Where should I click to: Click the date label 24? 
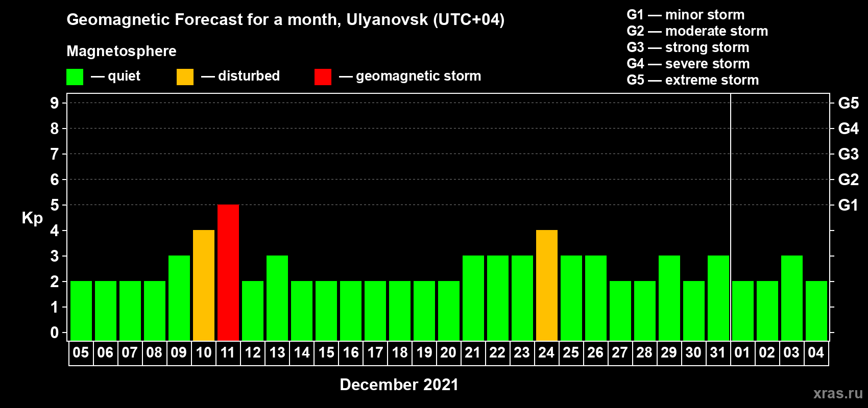pos(546,353)
